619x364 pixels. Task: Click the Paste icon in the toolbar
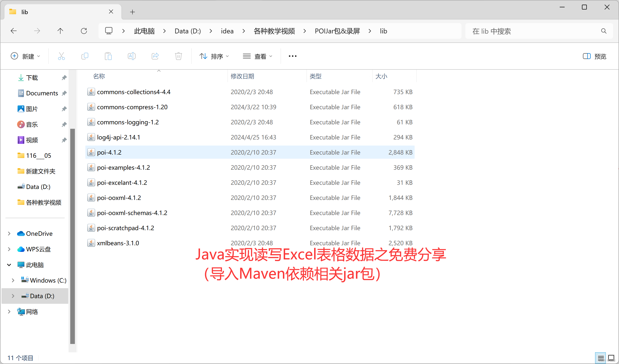coord(108,56)
